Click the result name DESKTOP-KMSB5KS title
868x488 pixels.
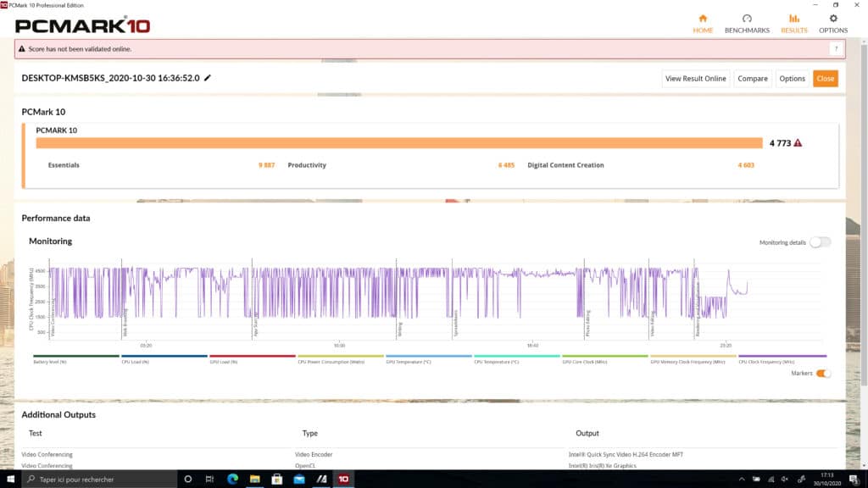[x=111, y=78]
